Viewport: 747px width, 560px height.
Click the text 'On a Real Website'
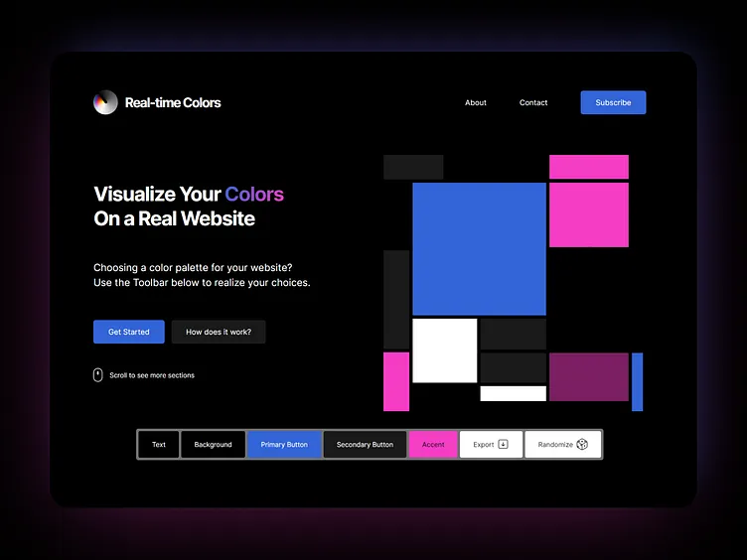pyautogui.click(x=175, y=219)
